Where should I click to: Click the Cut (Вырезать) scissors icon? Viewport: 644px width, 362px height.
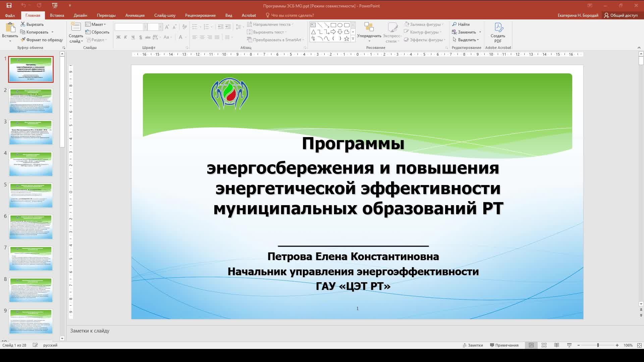23,24
